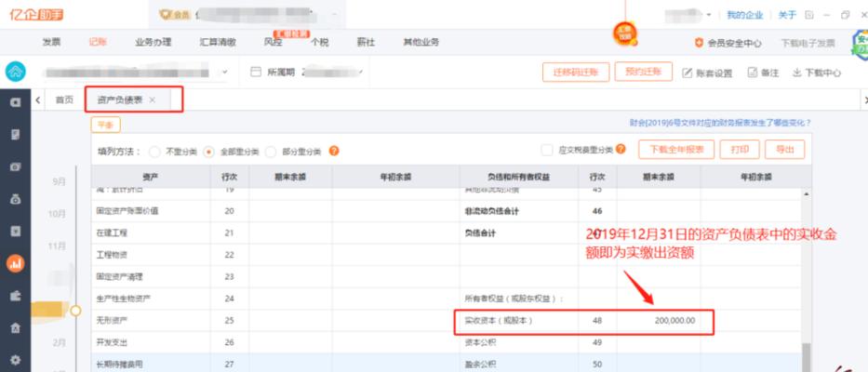Expand the company name dropdown
Image resolution: width=868 pixels, height=372 pixels.
[225, 72]
